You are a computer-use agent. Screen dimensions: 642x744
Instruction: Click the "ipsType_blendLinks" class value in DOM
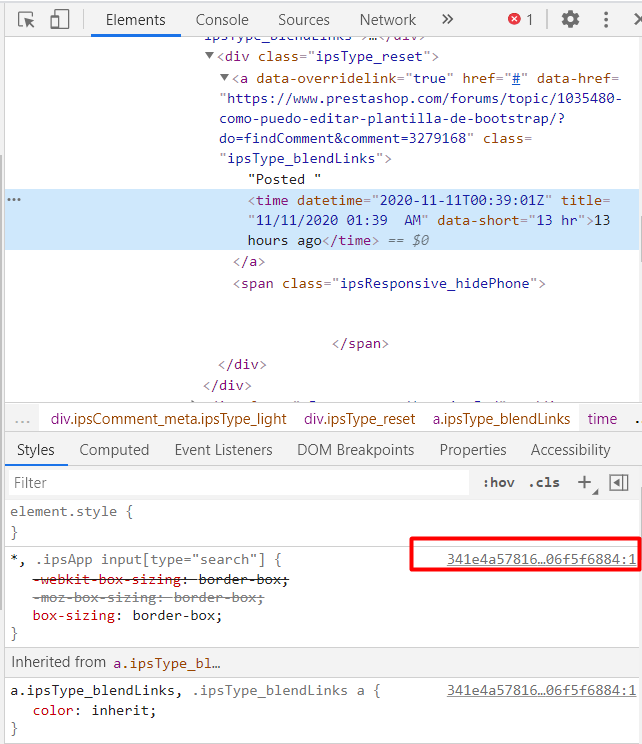click(x=301, y=158)
